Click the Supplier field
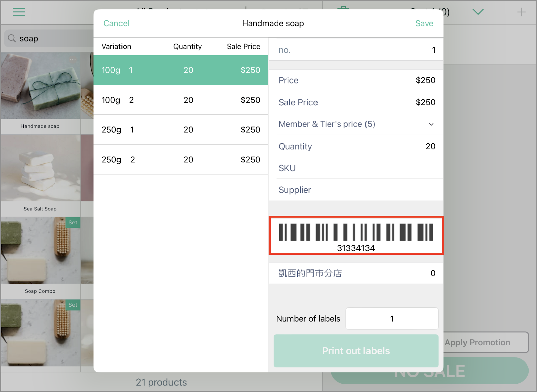Screen dimensions: 537x392 click(x=359, y=190)
